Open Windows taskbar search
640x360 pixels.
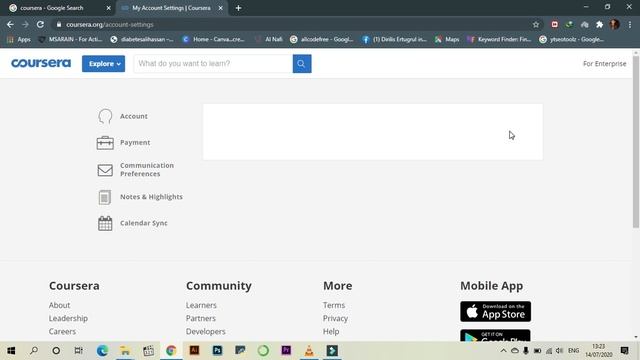coord(34,351)
